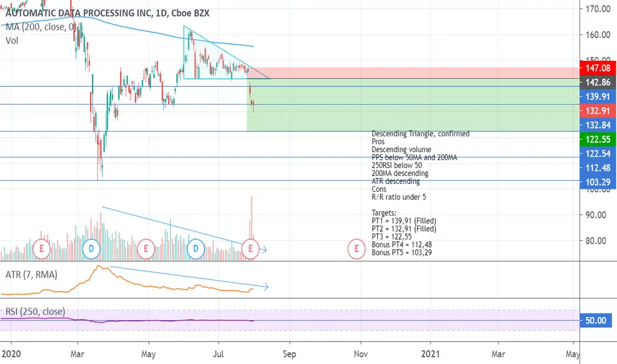This screenshot has height=364, width=617.
Task: Click the red 147.08 stop price label
Action: [598, 68]
